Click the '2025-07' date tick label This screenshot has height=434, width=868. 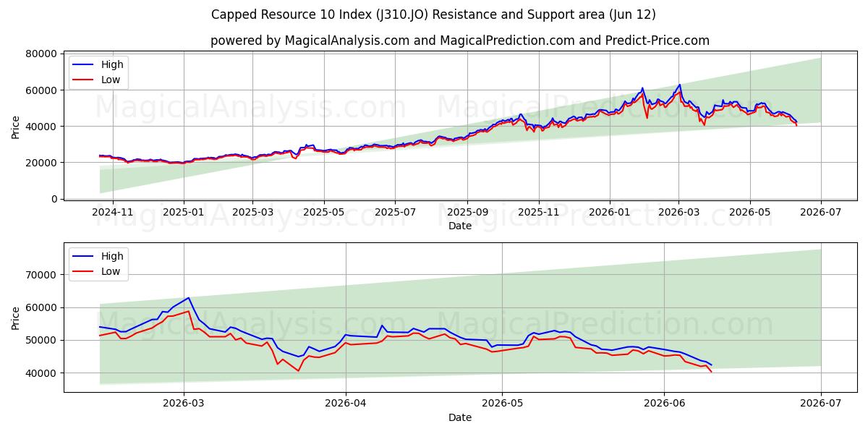pyautogui.click(x=395, y=213)
